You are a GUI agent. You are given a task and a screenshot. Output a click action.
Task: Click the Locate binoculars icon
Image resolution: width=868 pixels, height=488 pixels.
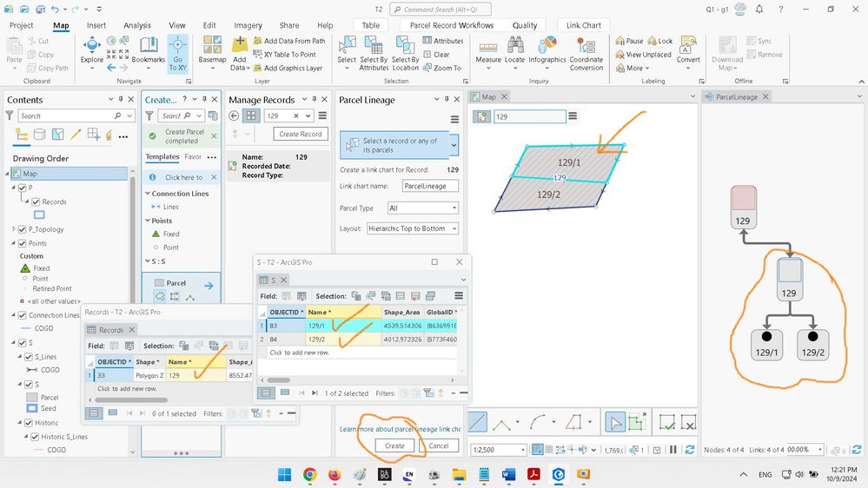click(515, 45)
